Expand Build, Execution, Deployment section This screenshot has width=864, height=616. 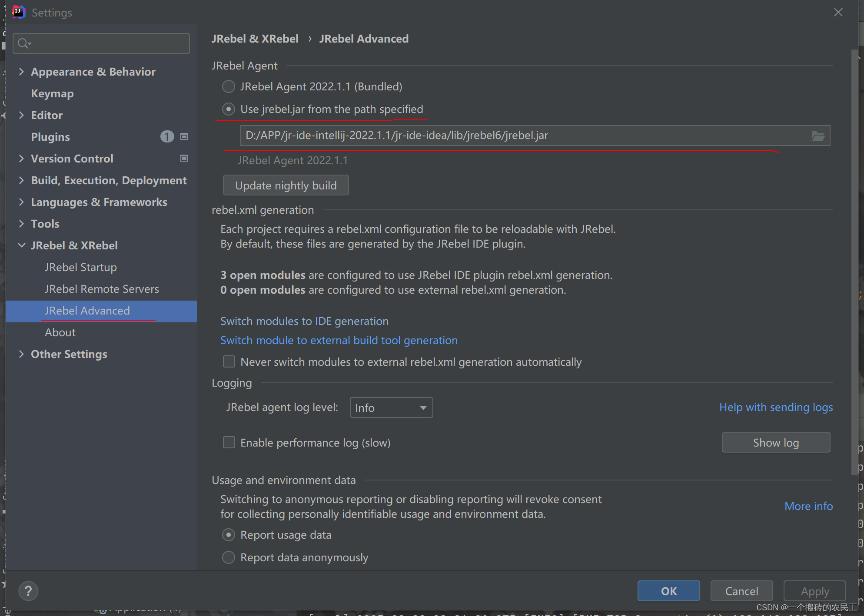(21, 180)
